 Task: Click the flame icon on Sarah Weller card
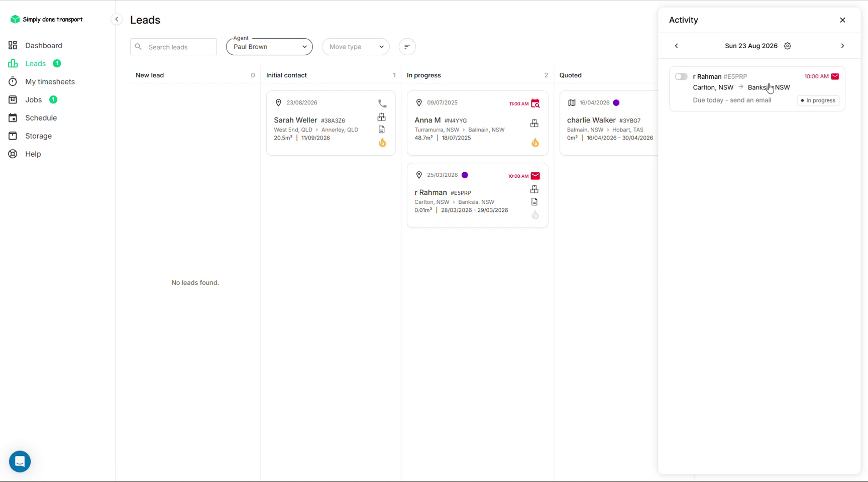[x=382, y=143]
